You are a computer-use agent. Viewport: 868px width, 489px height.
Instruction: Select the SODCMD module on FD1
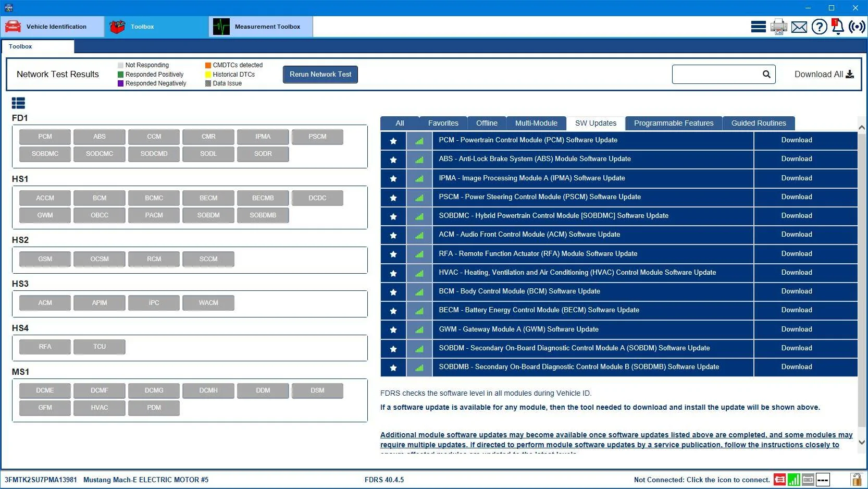point(154,154)
